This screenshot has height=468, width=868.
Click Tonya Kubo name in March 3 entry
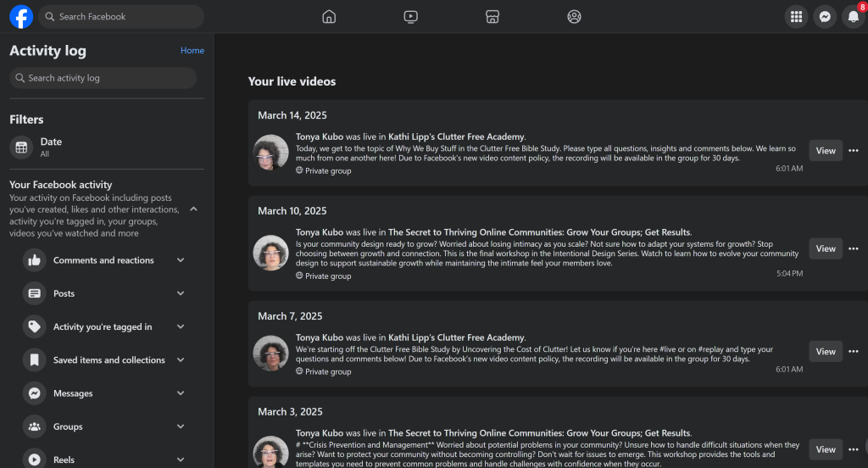click(320, 433)
